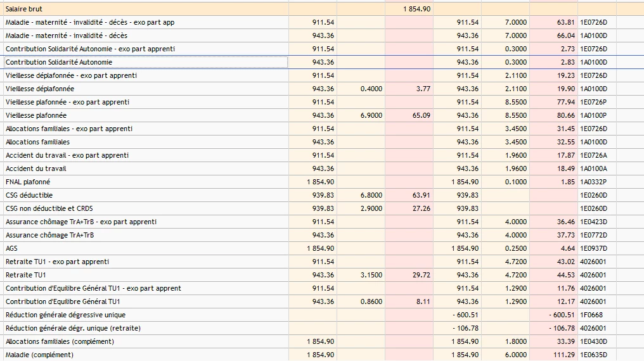The height and width of the screenshot is (361, 644).
Task: Select Réduction générale dégressive unique row label
Action: tap(65, 315)
